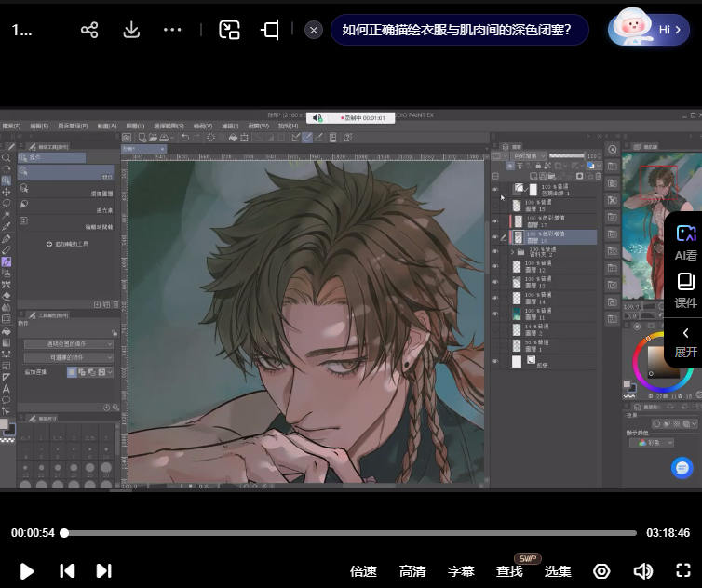Open the three-dot more options menu

coord(172,30)
